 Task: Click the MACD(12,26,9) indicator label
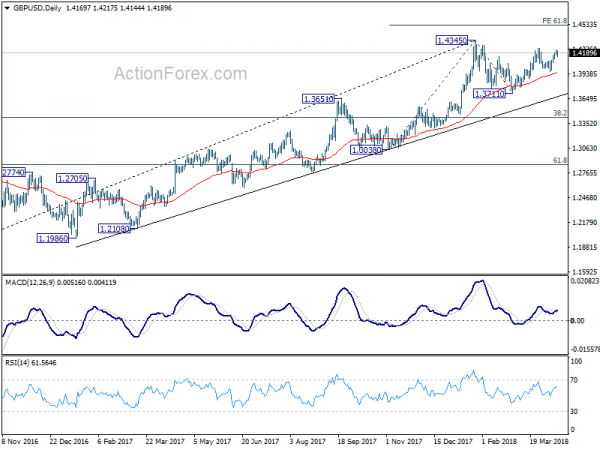[x=30, y=282]
